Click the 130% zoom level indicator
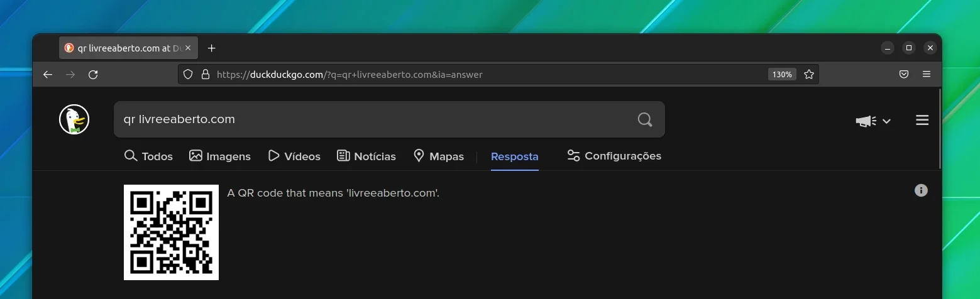 782,74
